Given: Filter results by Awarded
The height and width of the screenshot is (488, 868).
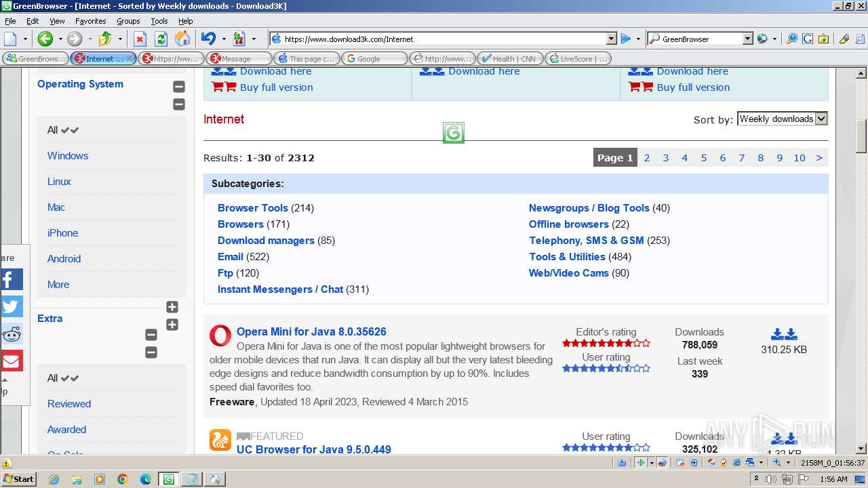Looking at the screenshot, I should click(66, 430).
